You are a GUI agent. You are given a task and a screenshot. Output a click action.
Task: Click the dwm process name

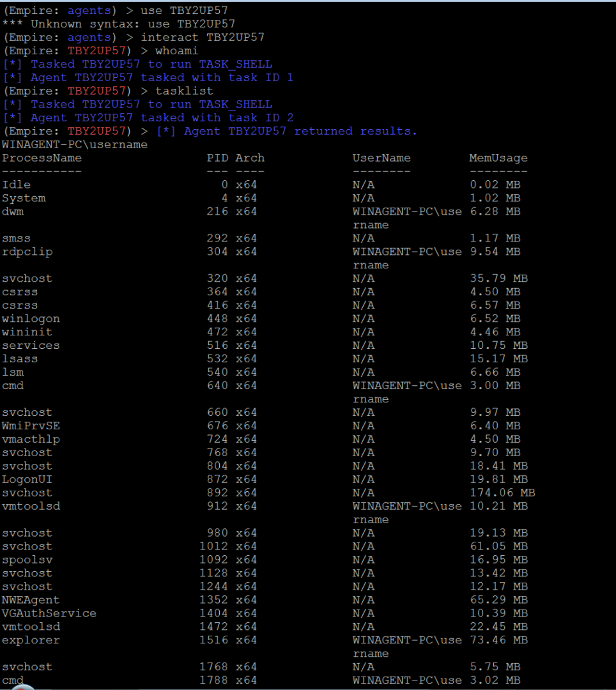pyautogui.click(x=13, y=211)
